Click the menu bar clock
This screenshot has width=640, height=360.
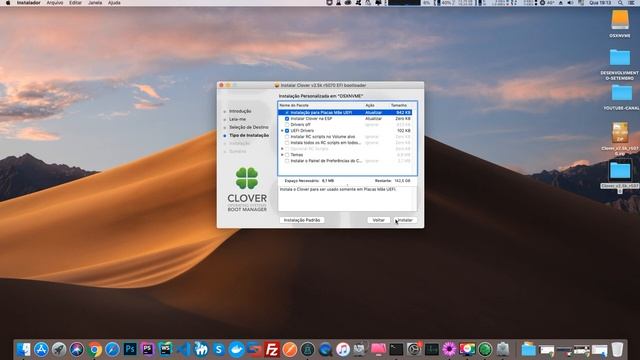pyautogui.click(x=600, y=3)
